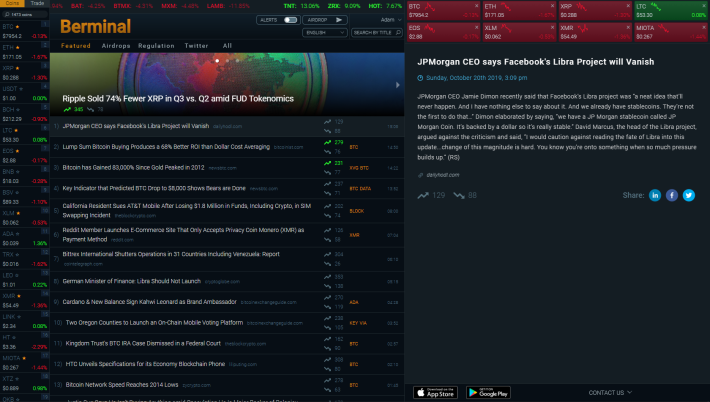The image size is (710, 402).
Task: Open Bittrex International Shutters Operations story
Action: pyautogui.click(x=171, y=254)
